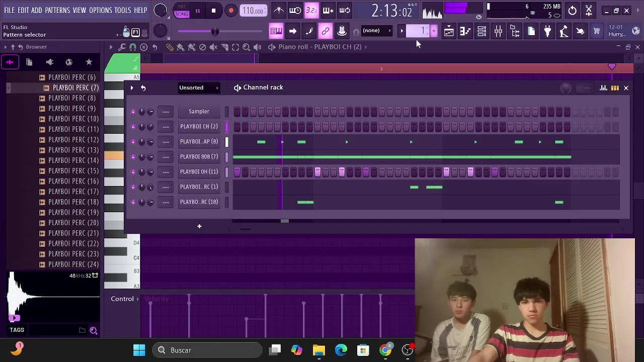Image resolution: width=644 pixels, height=362 pixels.
Task: Open undo history circular arrow icon
Action: [x=572, y=10]
